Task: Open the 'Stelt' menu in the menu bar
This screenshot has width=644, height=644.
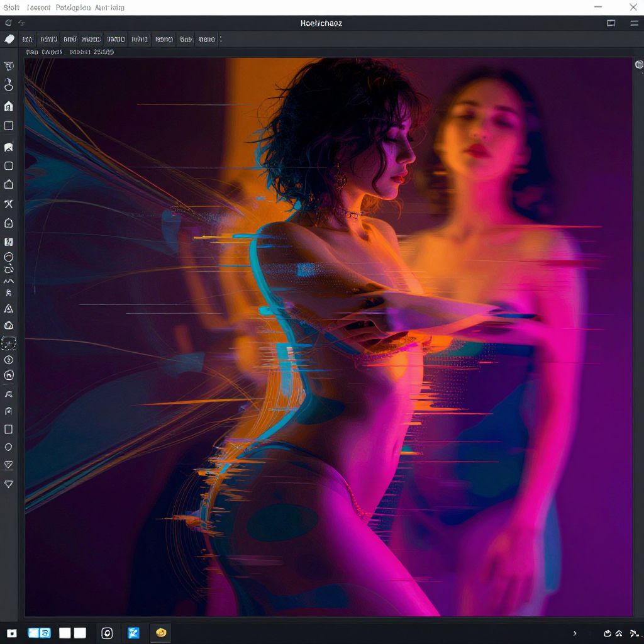Action: point(12,8)
